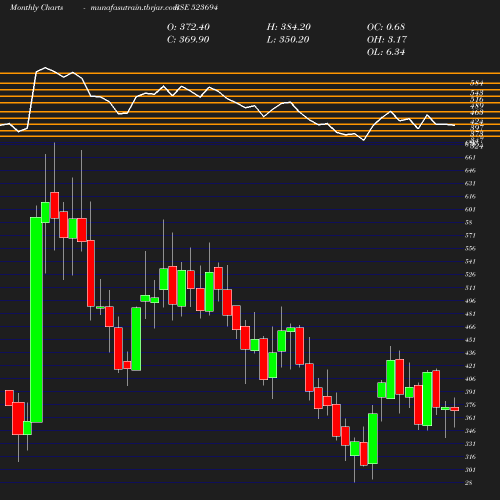The height and width of the screenshot is (500, 500).
Task: Click the 496 price axis label
Action: pyautogui.click(x=470, y=301)
